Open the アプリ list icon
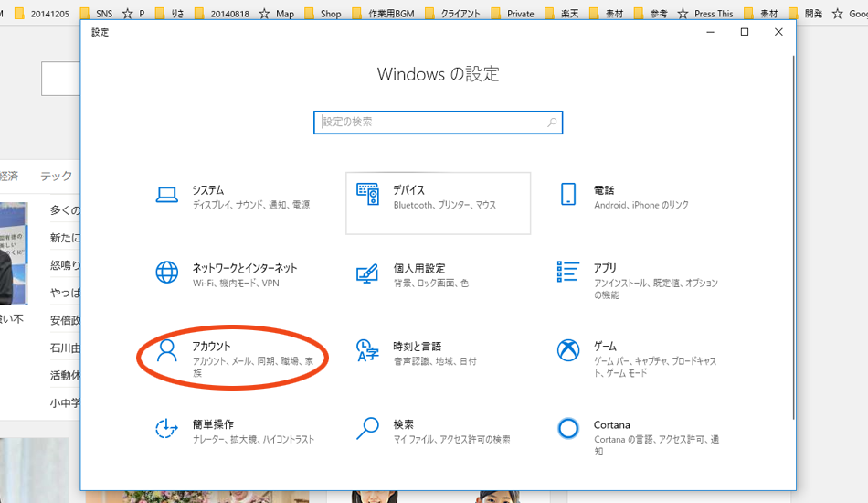 (x=568, y=272)
